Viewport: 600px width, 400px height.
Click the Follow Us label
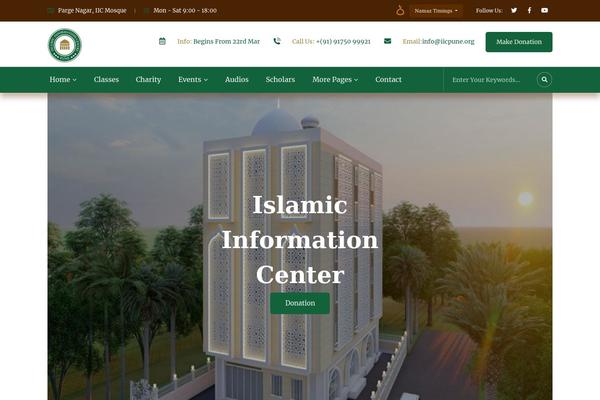pyautogui.click(x=489, y=11)
